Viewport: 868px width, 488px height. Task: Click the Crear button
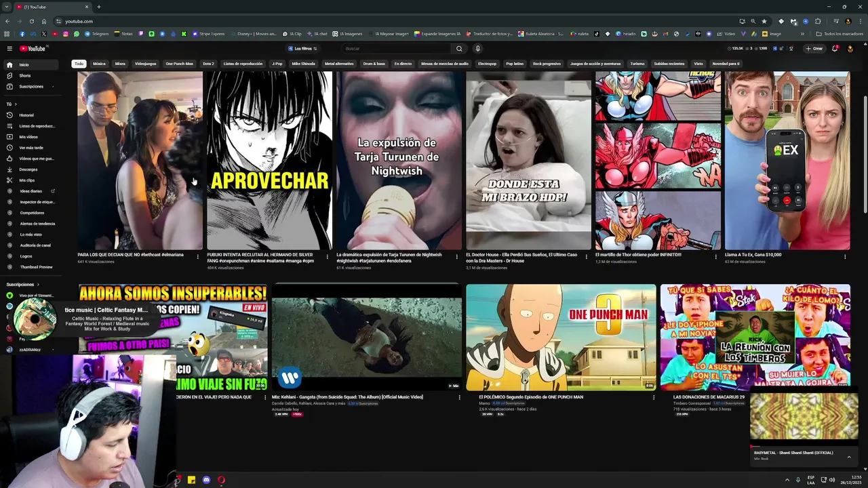click(x=814, y=49)
